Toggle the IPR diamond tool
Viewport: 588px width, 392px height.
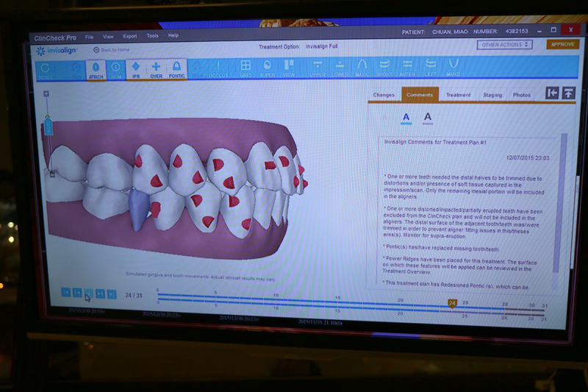[x=136, y=70]
